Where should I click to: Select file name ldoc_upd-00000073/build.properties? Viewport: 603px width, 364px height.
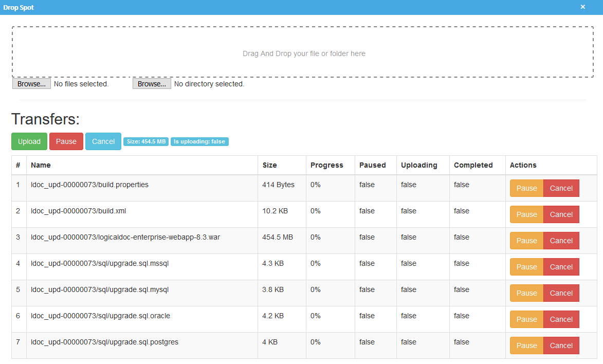click(89, 185)
